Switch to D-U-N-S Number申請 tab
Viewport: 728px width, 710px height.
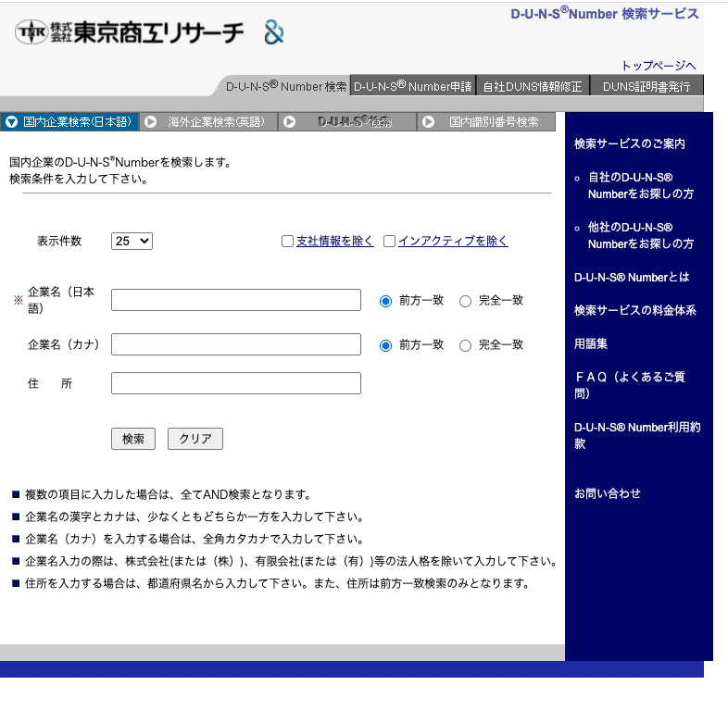(413, 86)
